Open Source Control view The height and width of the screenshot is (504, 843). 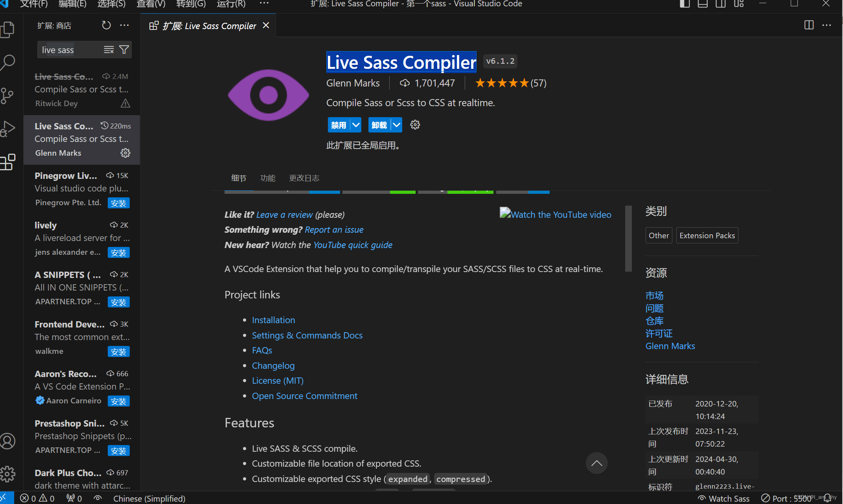7,96
